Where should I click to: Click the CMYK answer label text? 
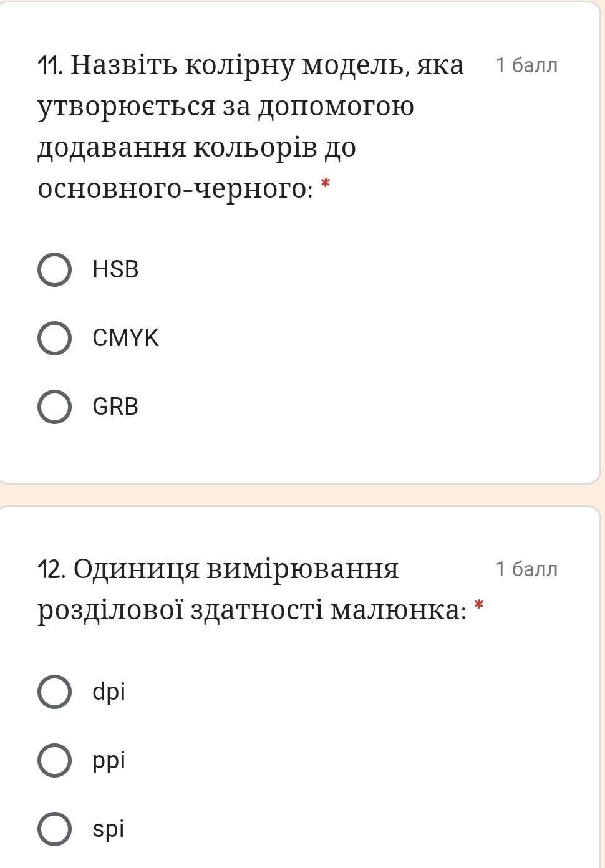pyautogui.click(x=125, y=338)
